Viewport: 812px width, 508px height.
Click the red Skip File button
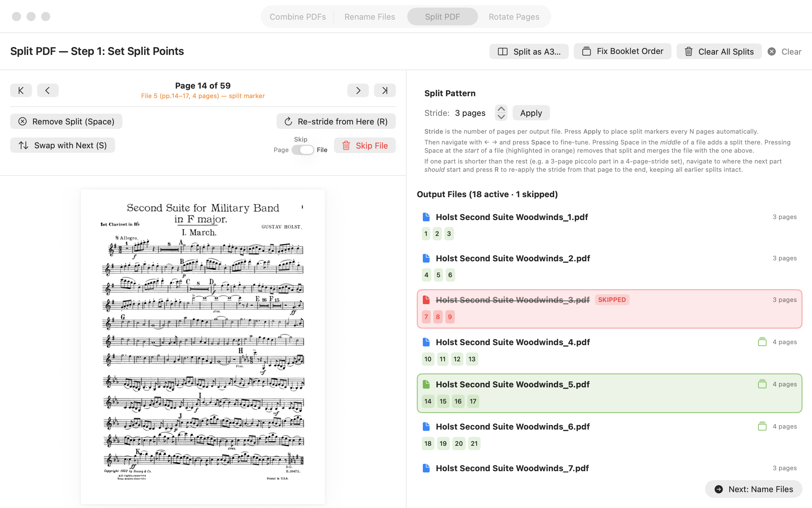365,145
